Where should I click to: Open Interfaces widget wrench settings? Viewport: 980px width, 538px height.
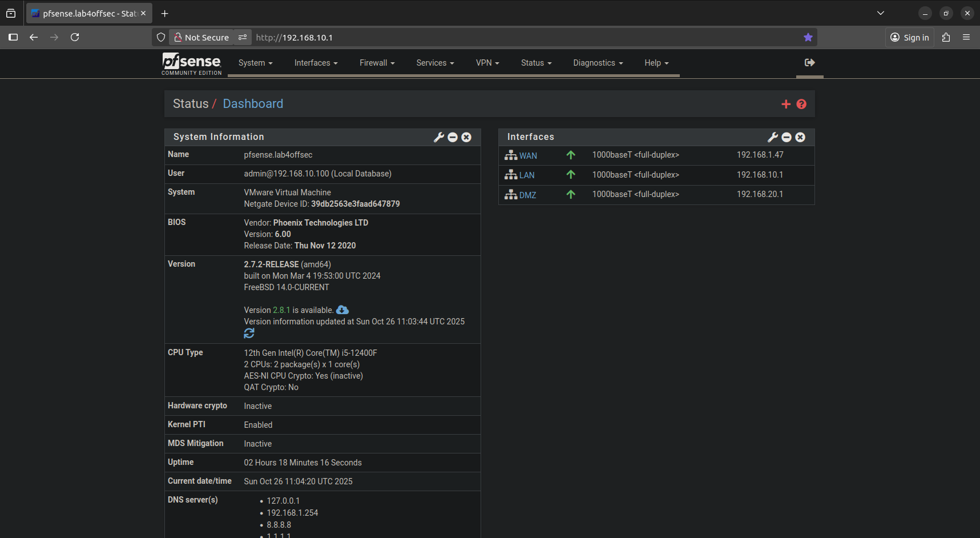[x=772, y=137]
